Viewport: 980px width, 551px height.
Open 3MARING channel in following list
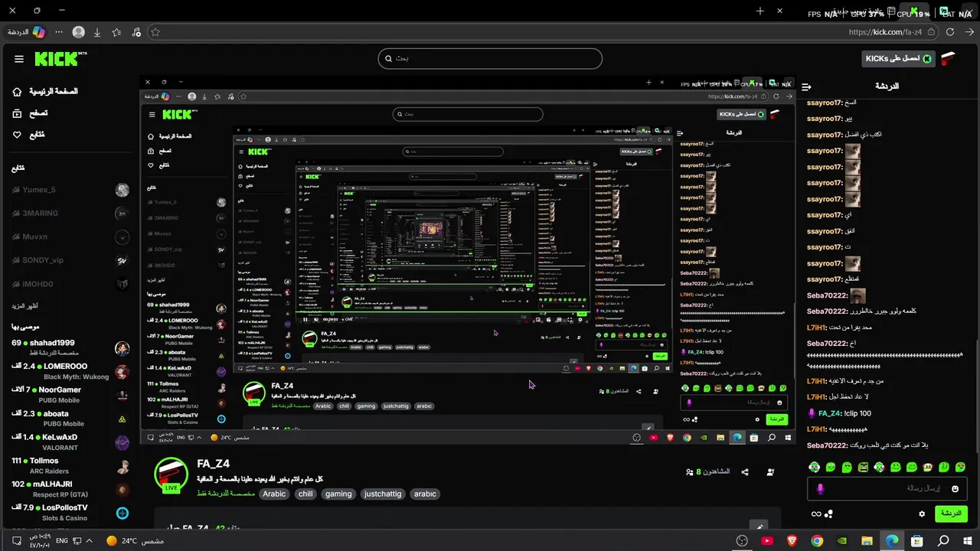pos(70,214)
